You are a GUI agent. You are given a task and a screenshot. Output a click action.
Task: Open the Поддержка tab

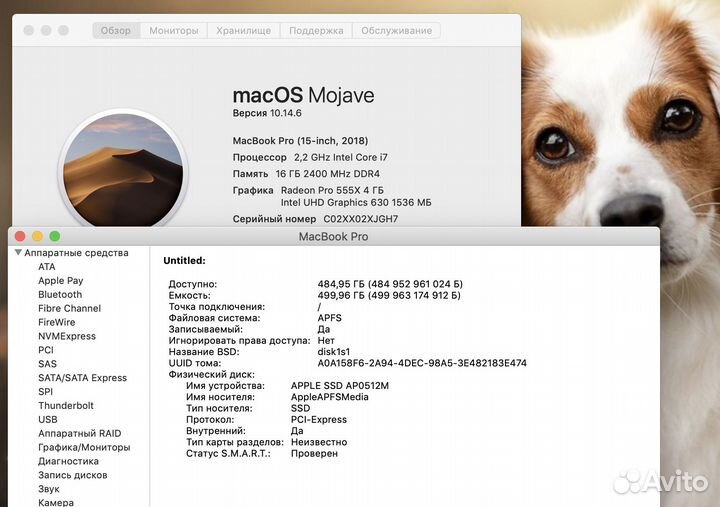click(316, 31)
